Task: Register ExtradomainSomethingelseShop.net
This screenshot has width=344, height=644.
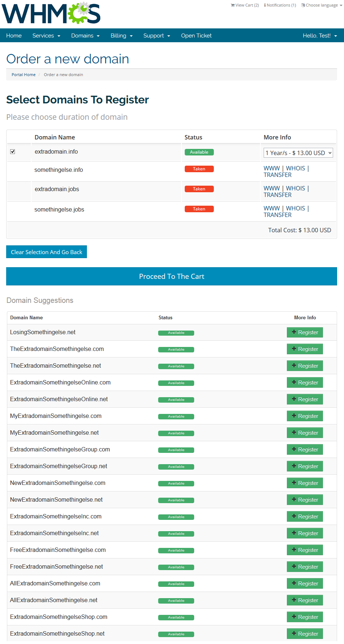Action: coord(305,634)
